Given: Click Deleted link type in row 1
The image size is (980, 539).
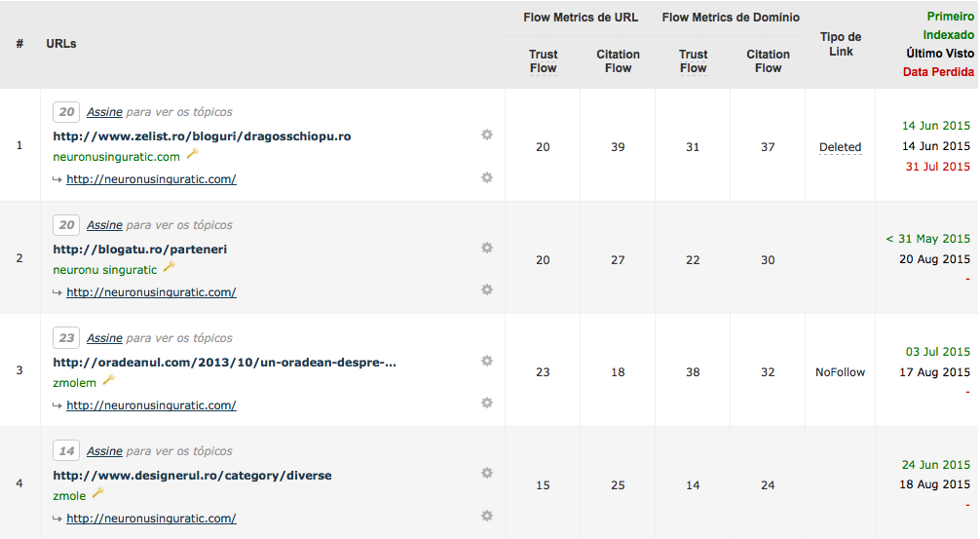Looking at the screenshot, I should [840, 147].
